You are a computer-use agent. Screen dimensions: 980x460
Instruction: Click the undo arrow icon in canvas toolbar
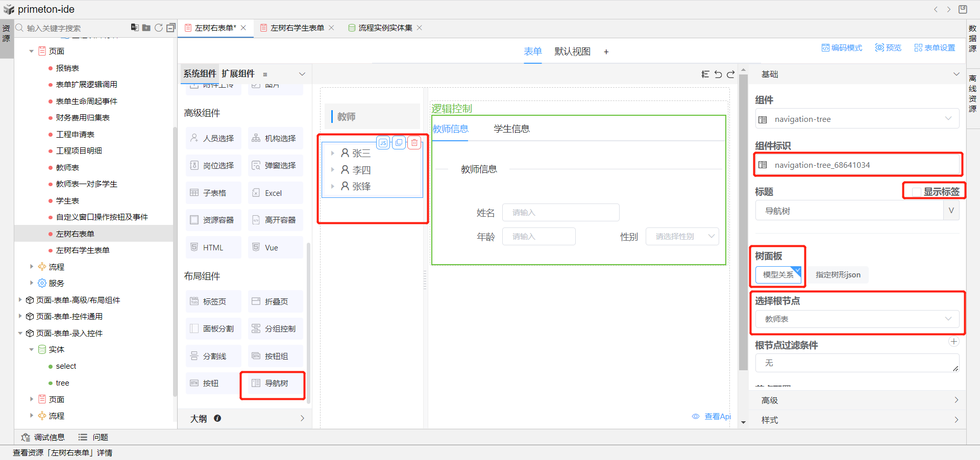pyautogui.click(x=718, y=74)
